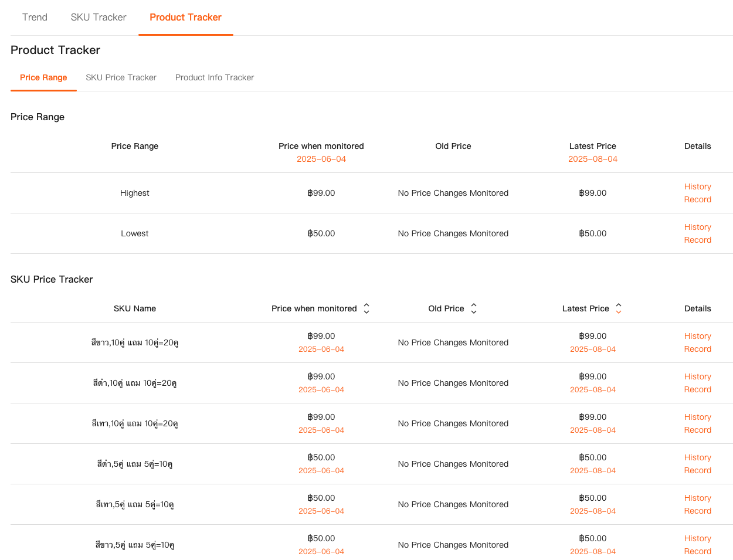Screen dimensions: 733x560
Task: Sort descending by Old Price column
Action: click(x=473, y=311)
